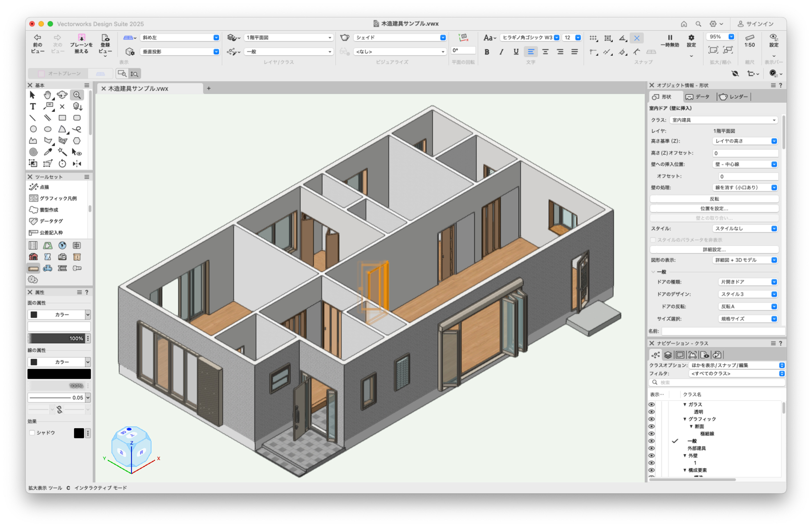Choose the Spiral tool

tap(33, 152)
